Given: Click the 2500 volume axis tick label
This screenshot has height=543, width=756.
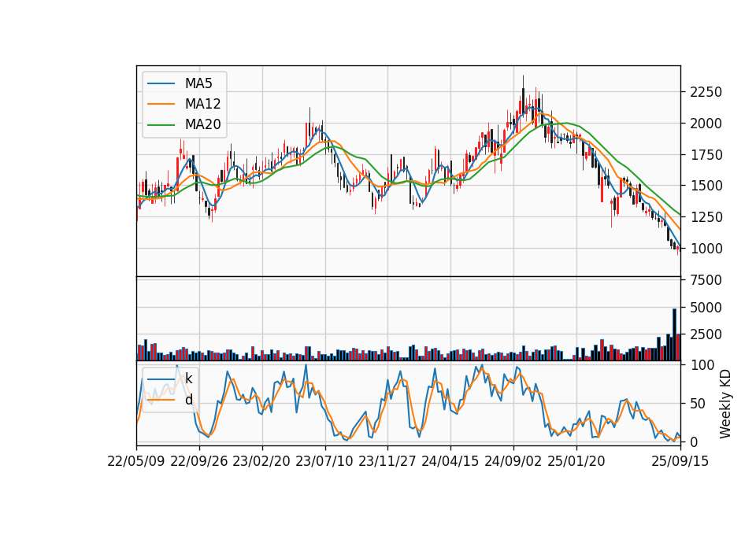Looking at the screenshot, I should coord(706,334).
